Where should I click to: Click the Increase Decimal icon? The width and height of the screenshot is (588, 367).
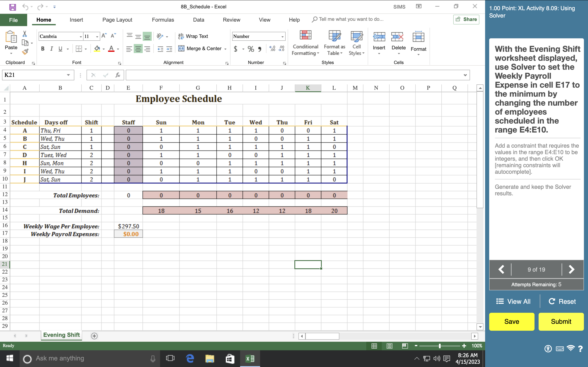click(x=272, y=49)
